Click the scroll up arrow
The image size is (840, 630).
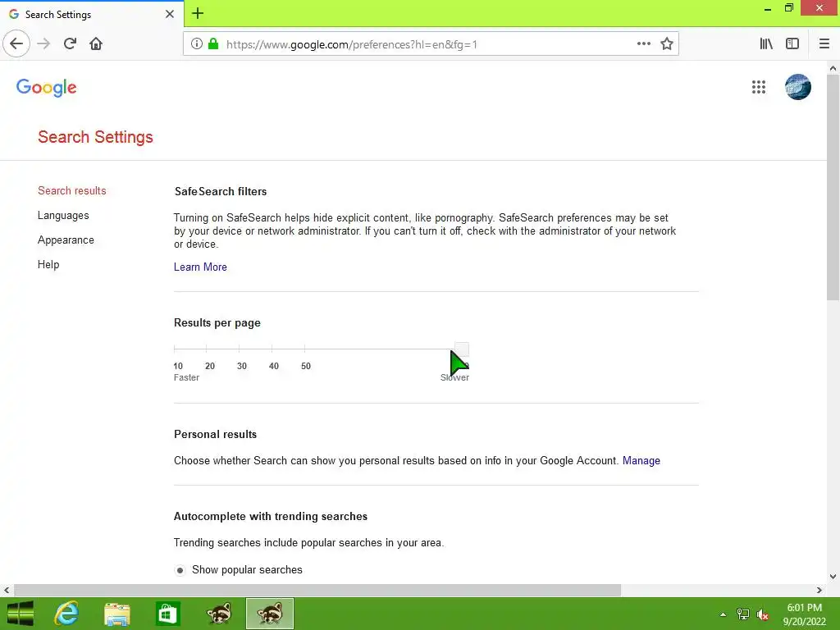833,68
